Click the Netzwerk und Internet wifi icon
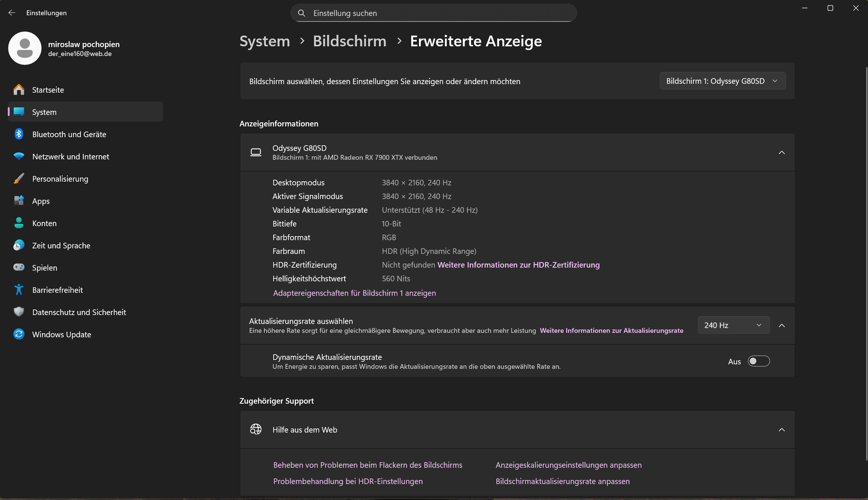Viewport: 868px width, 500px height. [x=19, y=156]
